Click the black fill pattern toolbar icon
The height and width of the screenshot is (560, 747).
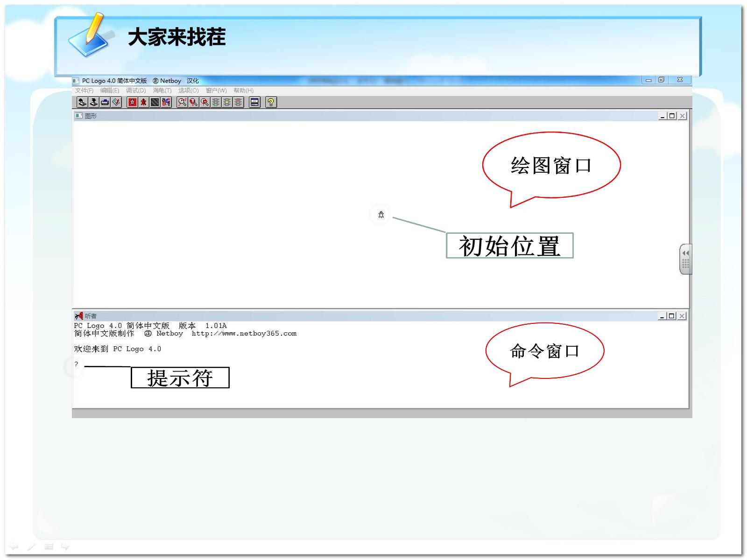[x=155, y=102]
